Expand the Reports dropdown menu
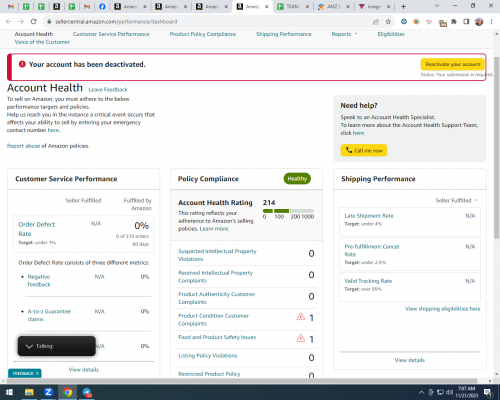 [x=344, y=34]
